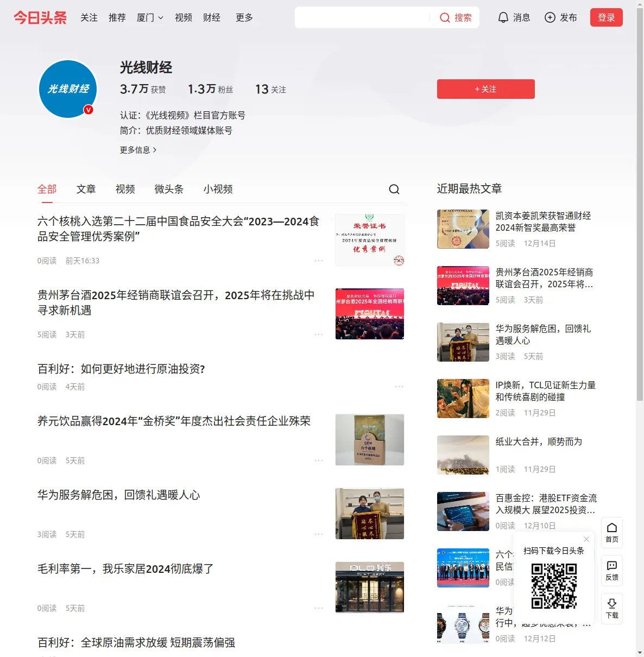Click the 今日头条 logo
Image resolution: width=644 pixels, height=657 pixels.
click(40, 17)
